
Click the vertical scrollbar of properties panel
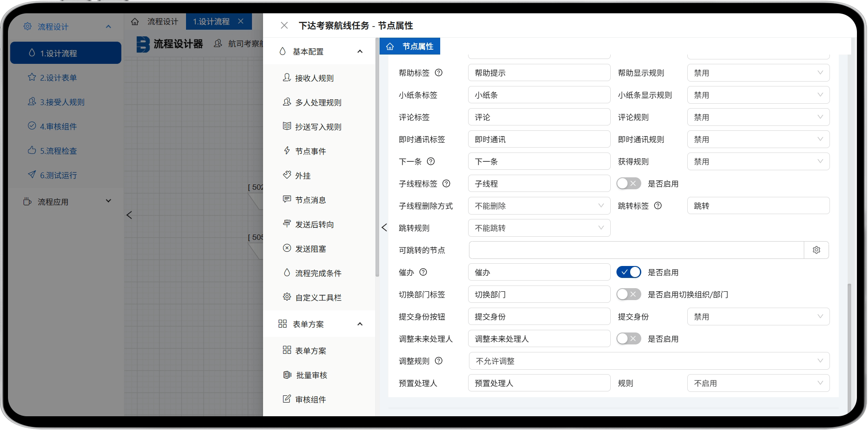849,346
